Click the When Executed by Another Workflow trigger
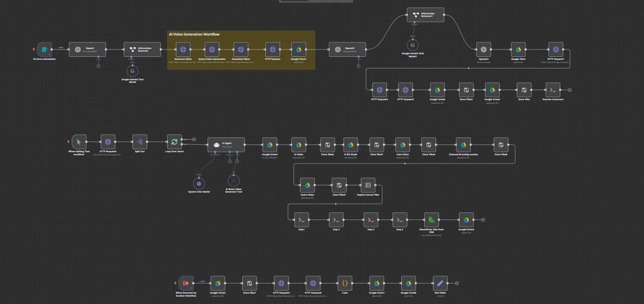Viewport: 644px width, 304px height. coord(186,283)
